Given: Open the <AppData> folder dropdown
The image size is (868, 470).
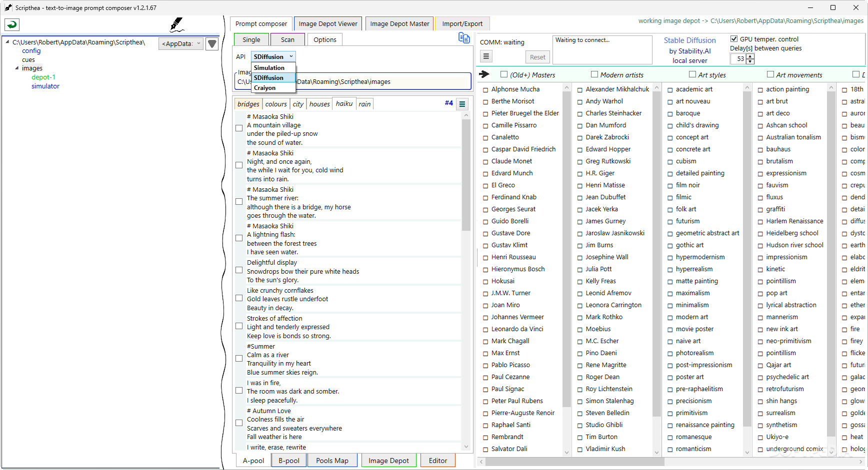Looking at the screenshot, I should (181, 44).
